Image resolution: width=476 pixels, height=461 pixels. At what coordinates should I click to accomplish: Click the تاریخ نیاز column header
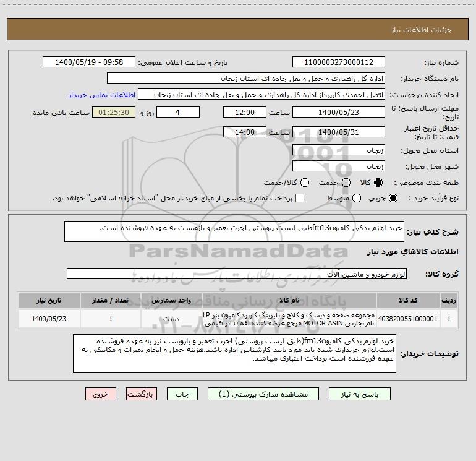(x=49, y=300)
